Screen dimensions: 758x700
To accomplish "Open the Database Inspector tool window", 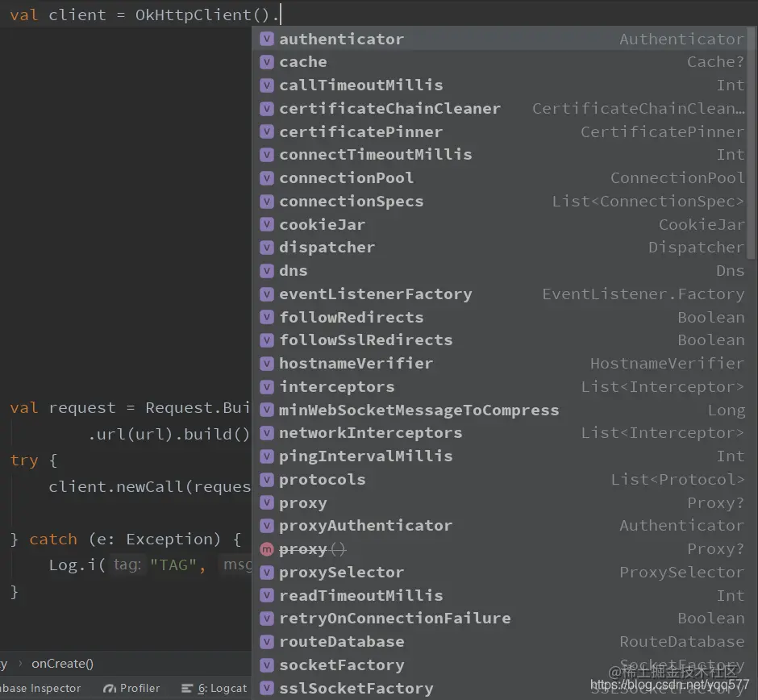I will (x=40, y=688).
